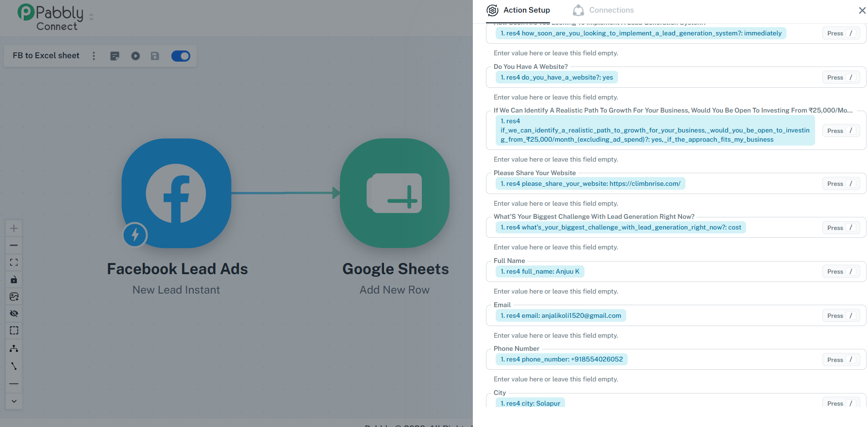Click Press / for Biggest Challenge field
The height and width of the screenshot is (427, 868).
tap(841, 228)
